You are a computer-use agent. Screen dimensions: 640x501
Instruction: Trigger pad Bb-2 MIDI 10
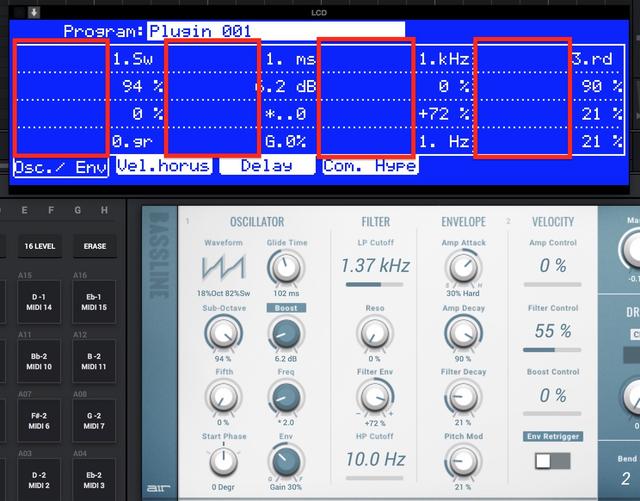click(39, 361)
